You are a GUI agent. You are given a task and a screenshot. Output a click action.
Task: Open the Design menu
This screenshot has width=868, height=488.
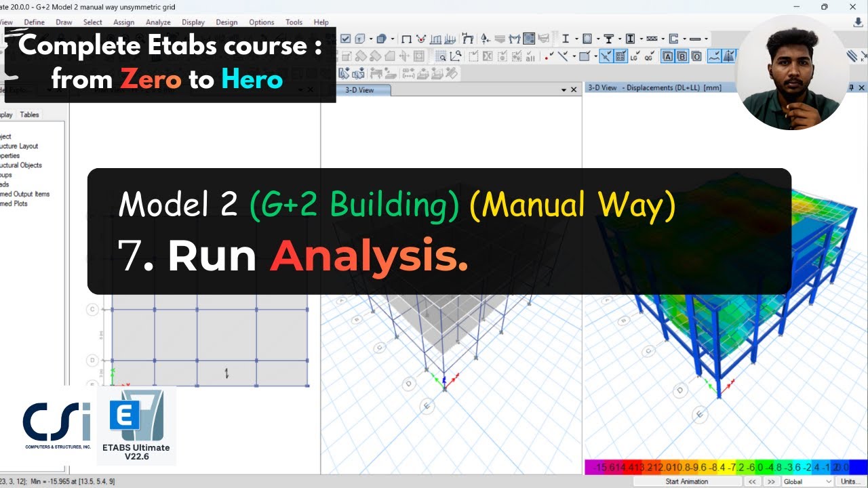(x=226, y=22)
